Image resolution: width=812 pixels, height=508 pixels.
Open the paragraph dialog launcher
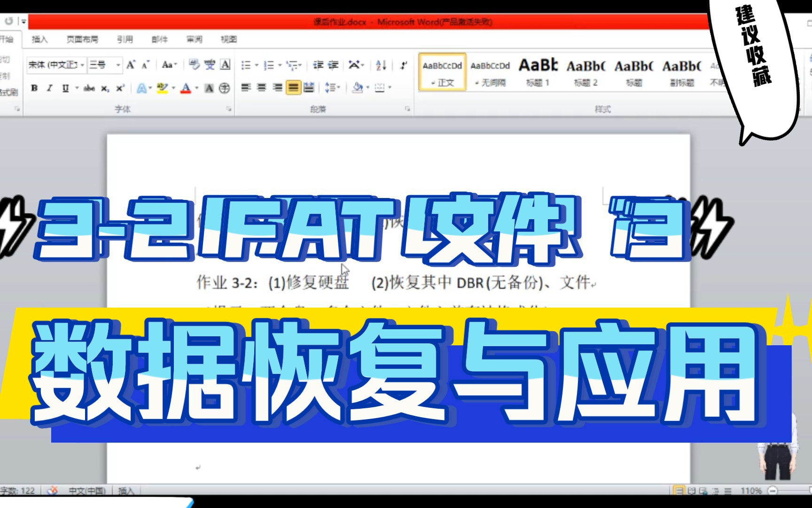point(407,109)
